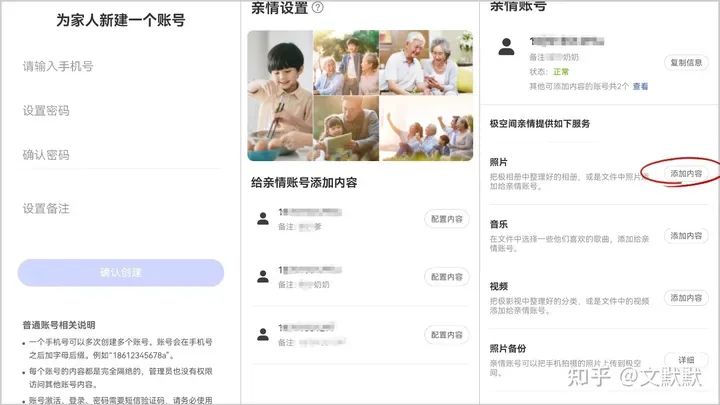Viewport: 720px width, 405px height.
Task: Focus the 设置备注 remark field
Action: (x=121, y=209)
